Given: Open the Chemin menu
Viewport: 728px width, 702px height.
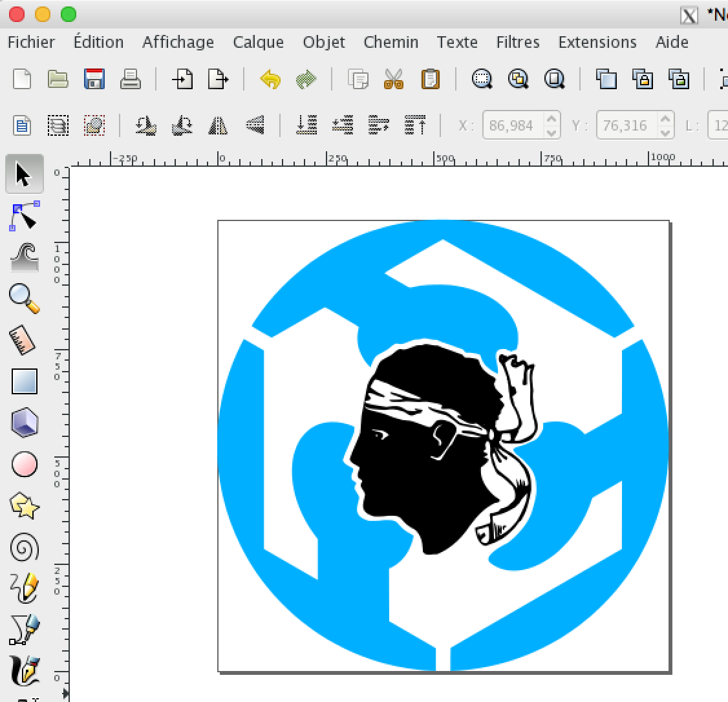Looking at the screenshot, I should pos(391,42).
